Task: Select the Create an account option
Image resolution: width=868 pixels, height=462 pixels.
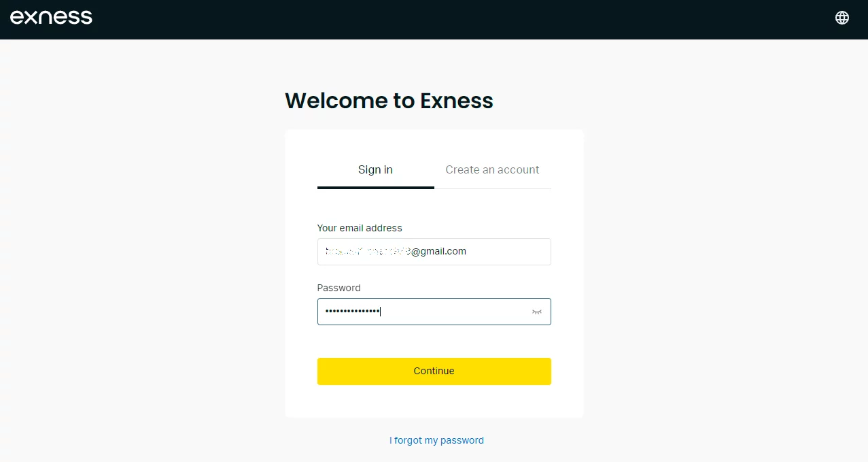Action: [492, 169]
